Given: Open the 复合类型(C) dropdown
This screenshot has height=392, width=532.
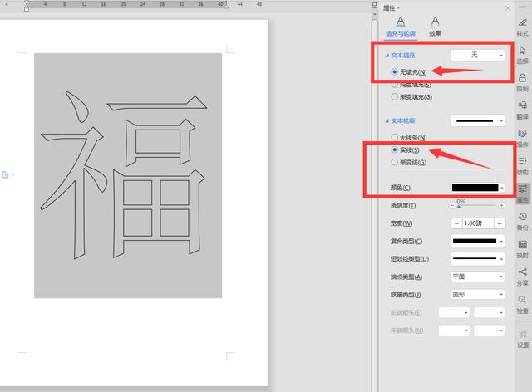Looking at the screenshot, I should 478,241.
